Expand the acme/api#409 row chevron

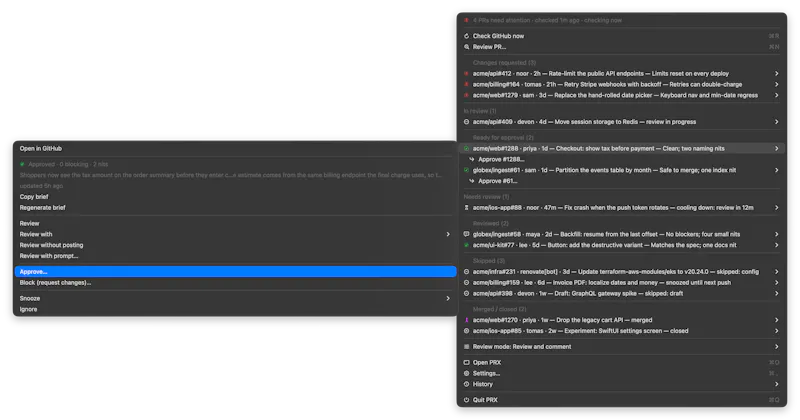[x=777, y=122]
